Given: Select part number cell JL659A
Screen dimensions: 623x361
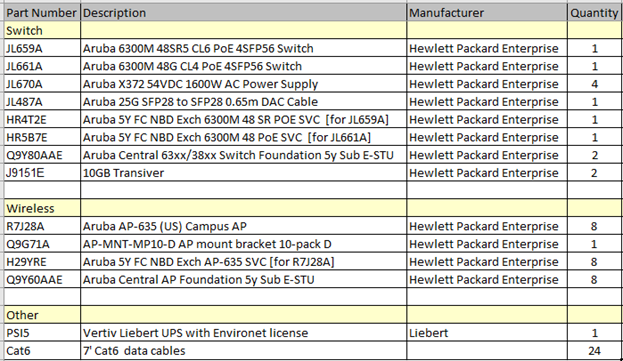Looking at the screenshot, I should point(42,48).
